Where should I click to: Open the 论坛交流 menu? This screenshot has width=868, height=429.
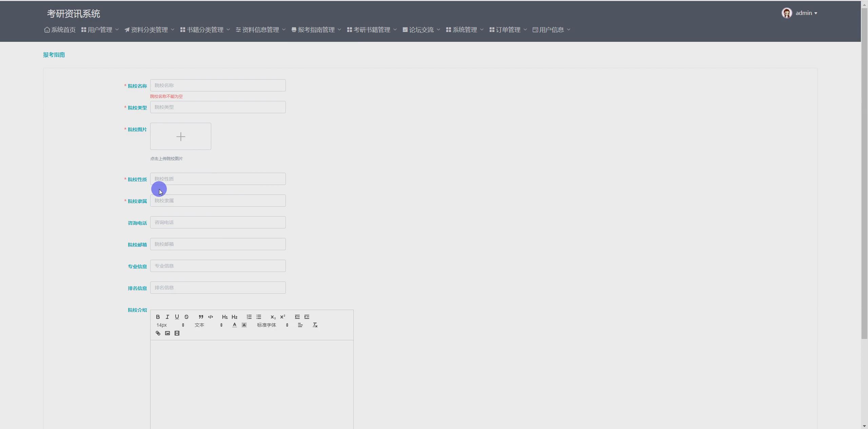pyautogui.click(x=421, y=30)
